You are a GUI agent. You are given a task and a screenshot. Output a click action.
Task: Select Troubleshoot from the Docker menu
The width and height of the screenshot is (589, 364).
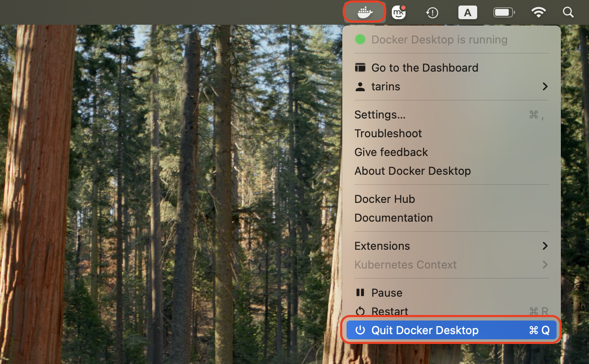(388, 133)
